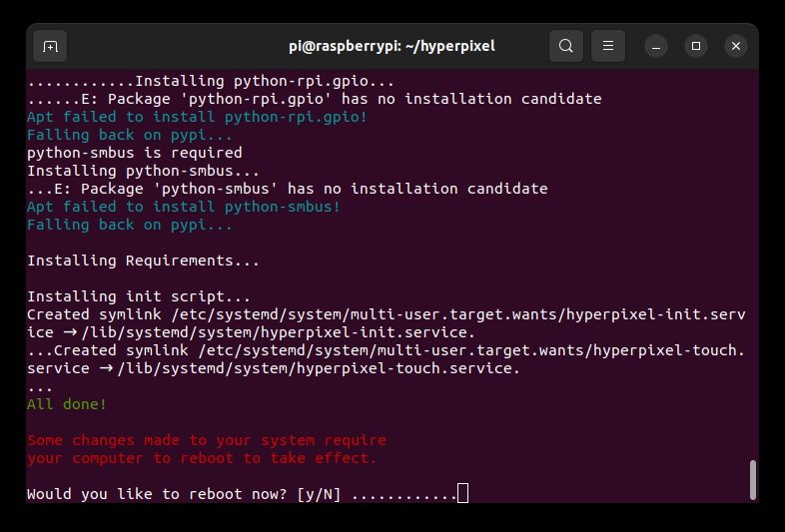Click the terminal cursor block
Image resolution: width=785 pixels, height=532 pixels.
463,493
